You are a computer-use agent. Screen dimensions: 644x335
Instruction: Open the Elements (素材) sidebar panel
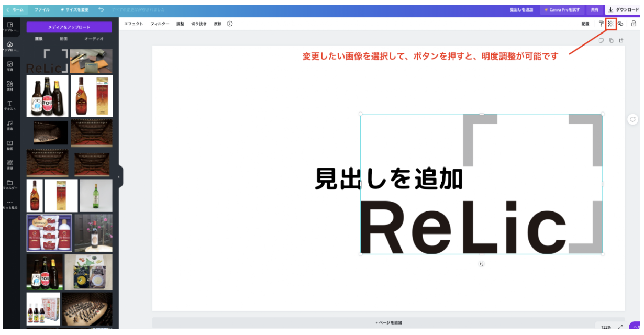10,86
